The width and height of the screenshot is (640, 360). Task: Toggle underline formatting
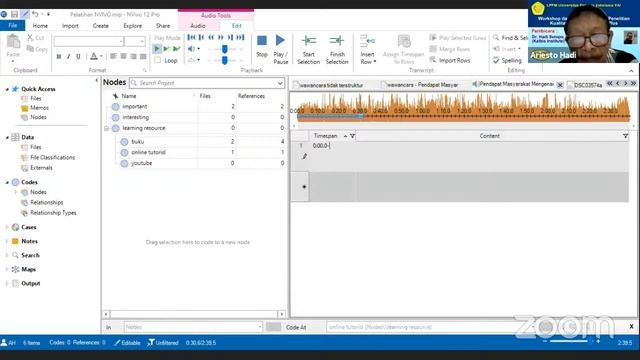coord(78,56)
